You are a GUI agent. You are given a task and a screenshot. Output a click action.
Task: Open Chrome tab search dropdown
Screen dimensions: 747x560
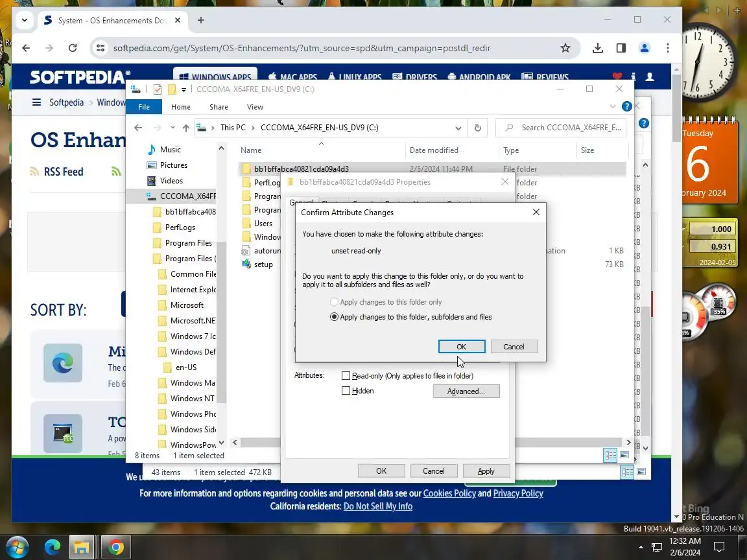coord(24,20)
